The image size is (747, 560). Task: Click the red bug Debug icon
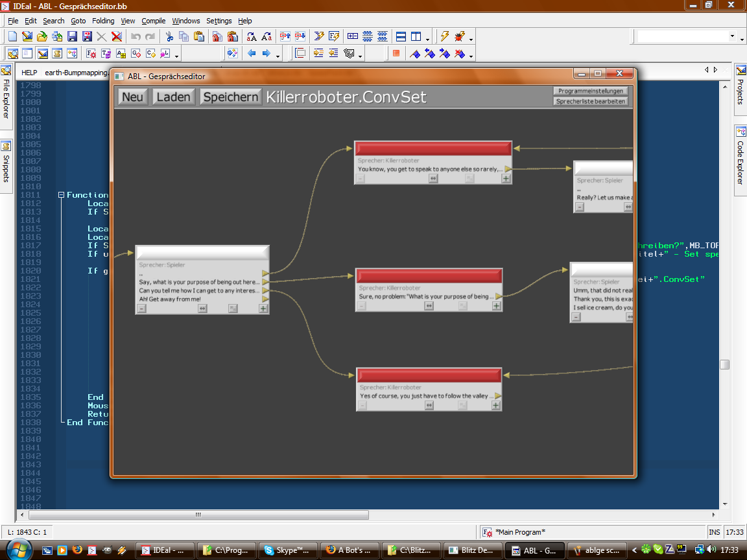pyautogui.click(x=460, y=37)
